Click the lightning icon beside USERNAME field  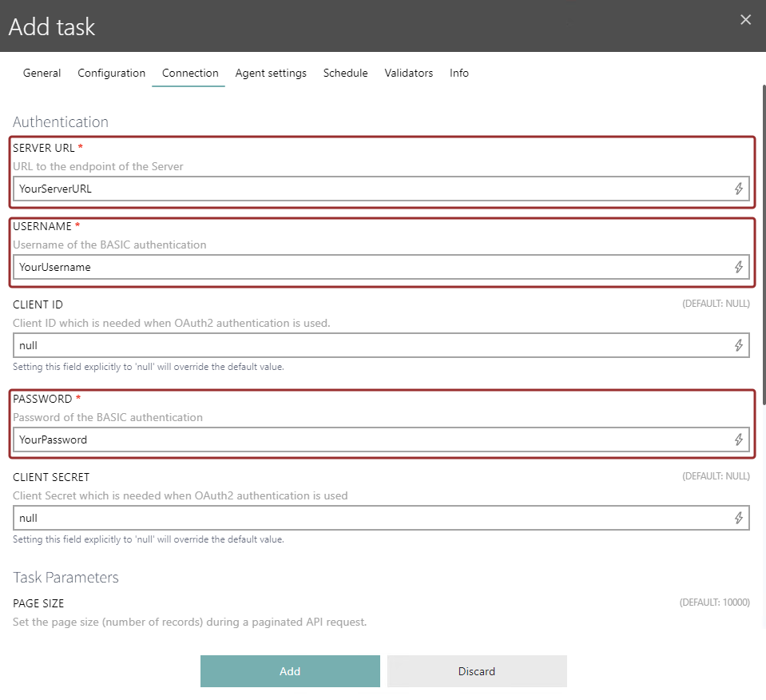(739, 267)
